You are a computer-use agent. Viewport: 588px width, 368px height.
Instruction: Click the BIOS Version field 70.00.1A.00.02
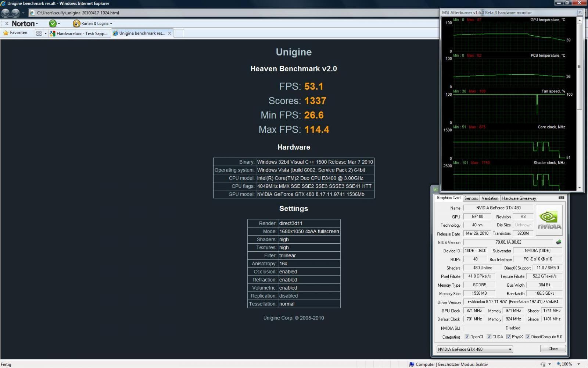(x=508, y=242)
